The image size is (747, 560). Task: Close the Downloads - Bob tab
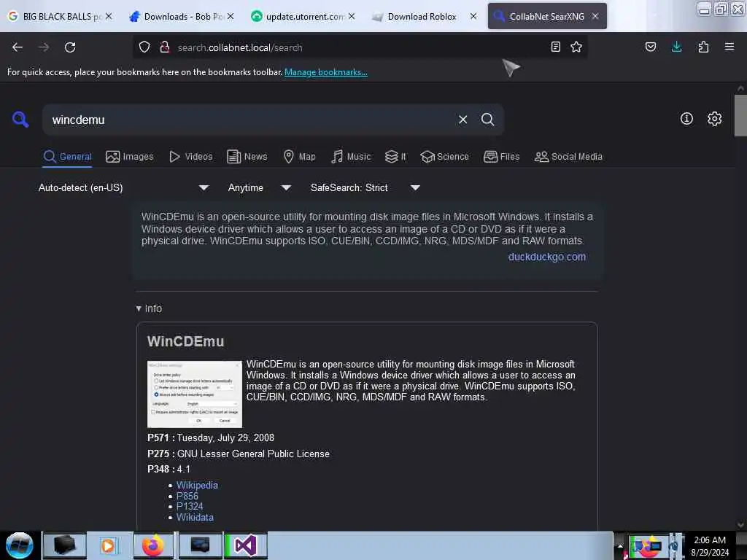click(231, 16)
